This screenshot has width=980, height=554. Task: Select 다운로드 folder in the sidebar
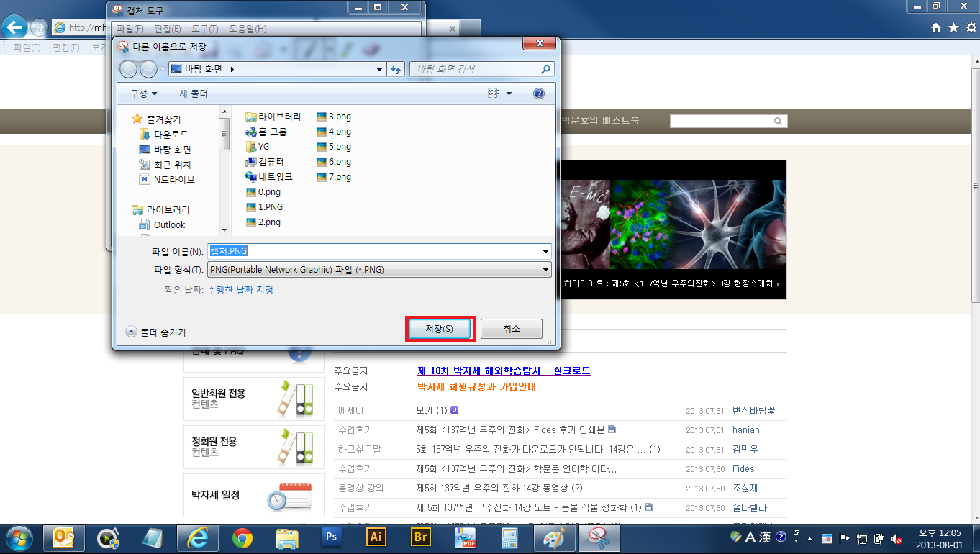(x=171, y=135)
